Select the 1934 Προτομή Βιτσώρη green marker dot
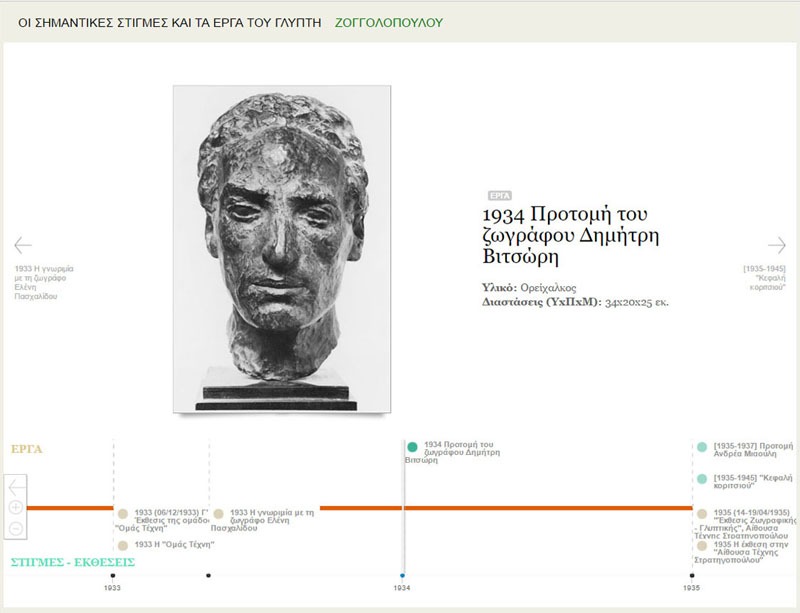 click(x=412, y=446)
